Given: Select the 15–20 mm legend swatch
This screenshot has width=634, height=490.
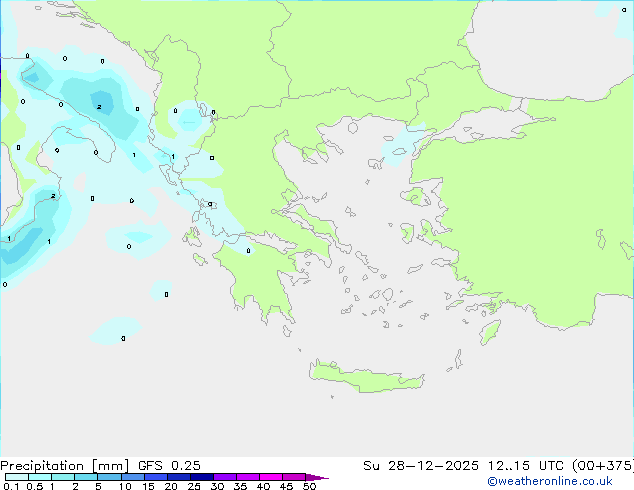Looking at the screenshot, I should 156,477.
